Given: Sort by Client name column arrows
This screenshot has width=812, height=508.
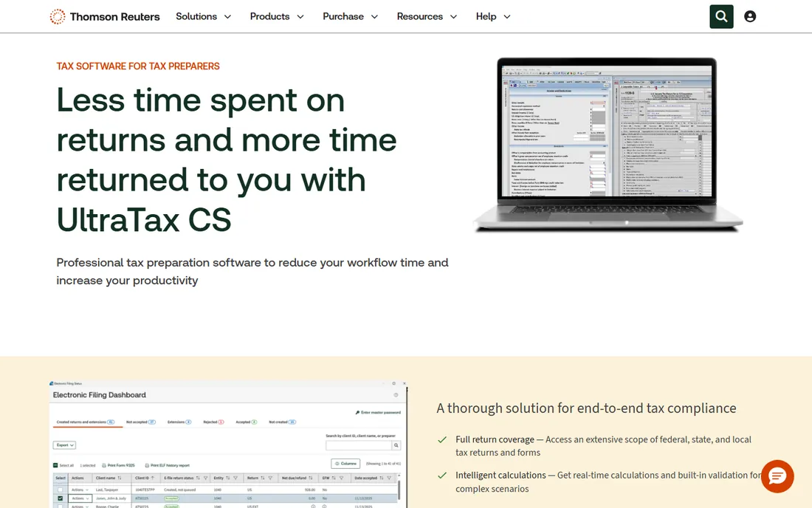Looking at the screenshot, I should 120,478.
